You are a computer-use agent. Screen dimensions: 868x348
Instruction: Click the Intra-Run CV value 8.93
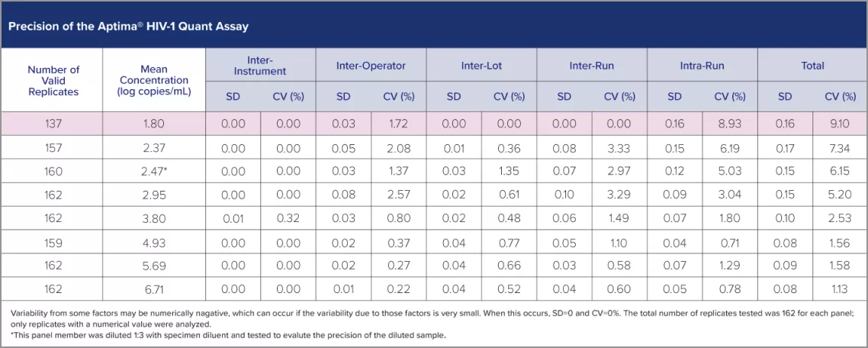729,124
